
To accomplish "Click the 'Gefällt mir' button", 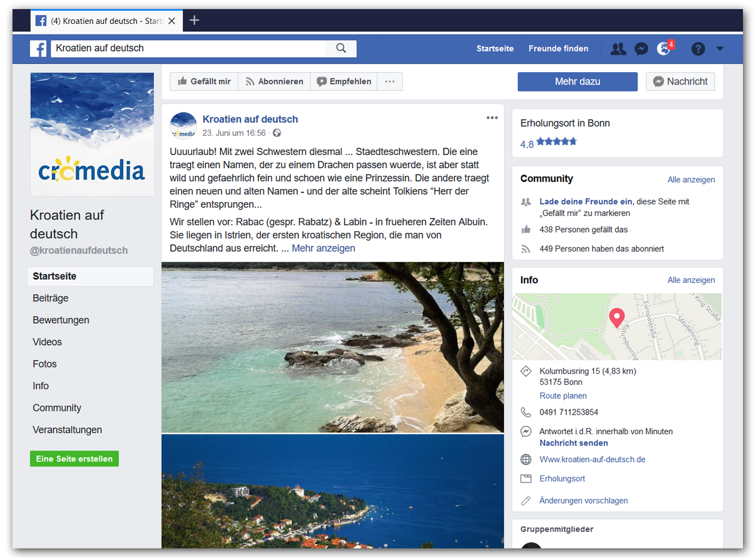I will pos(204,82).
